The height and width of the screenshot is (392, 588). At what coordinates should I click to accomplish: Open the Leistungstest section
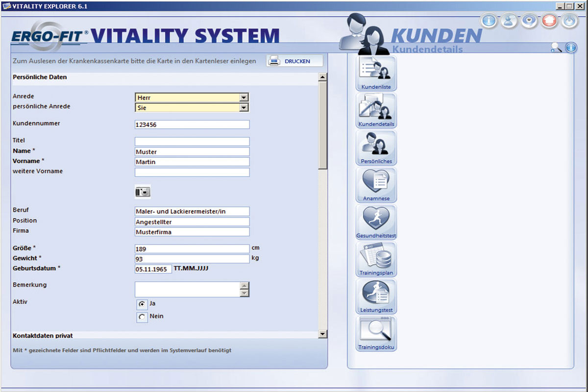[x=376, y=297]
